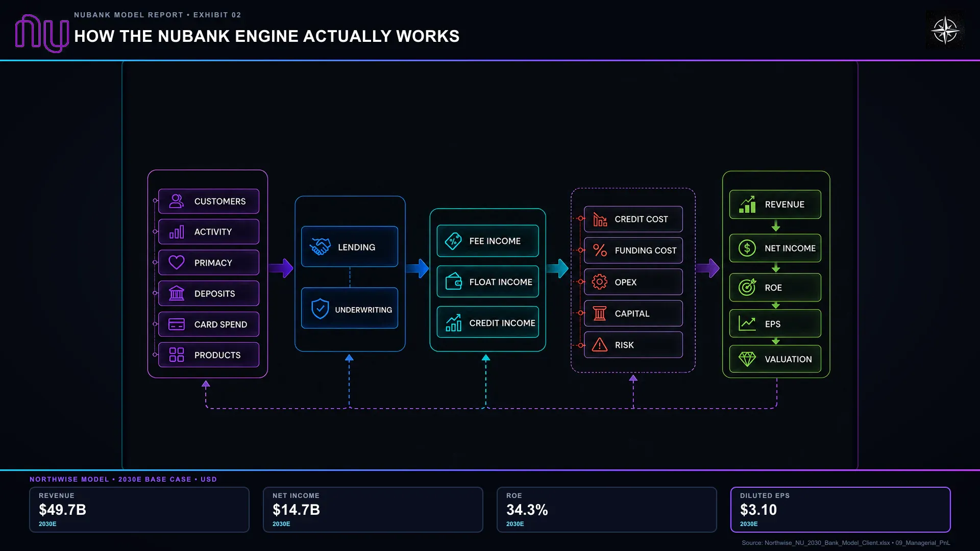Click the slide title 'How the Nubank Engine Actually Works'
Image resolution: width=980 pixels, height=551 pixels.
point(267,36)
